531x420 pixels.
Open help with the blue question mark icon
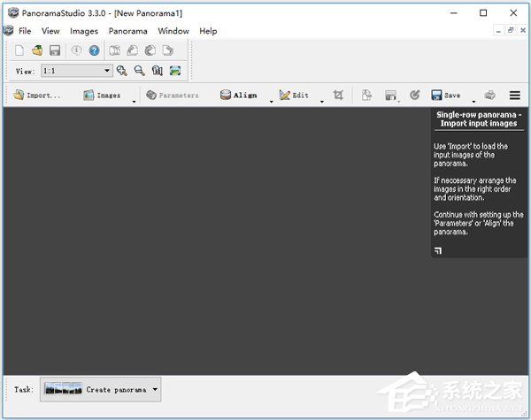click(x=94, y=50)
